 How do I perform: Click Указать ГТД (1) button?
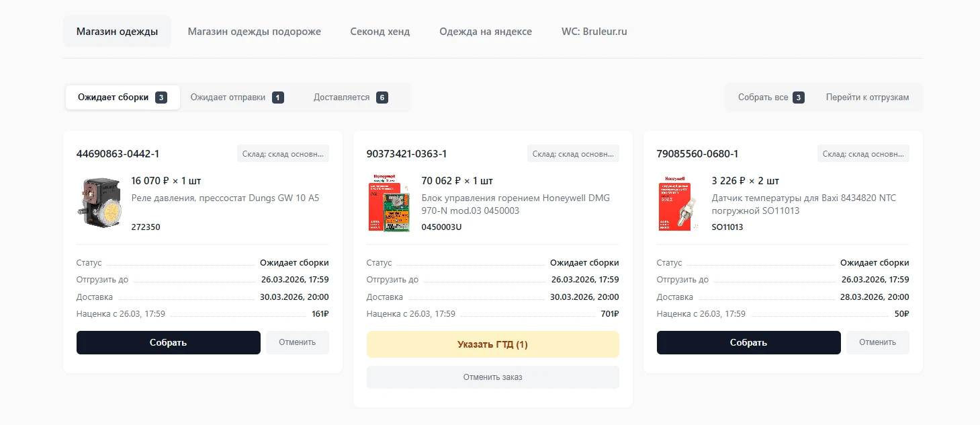coord(493,344)
